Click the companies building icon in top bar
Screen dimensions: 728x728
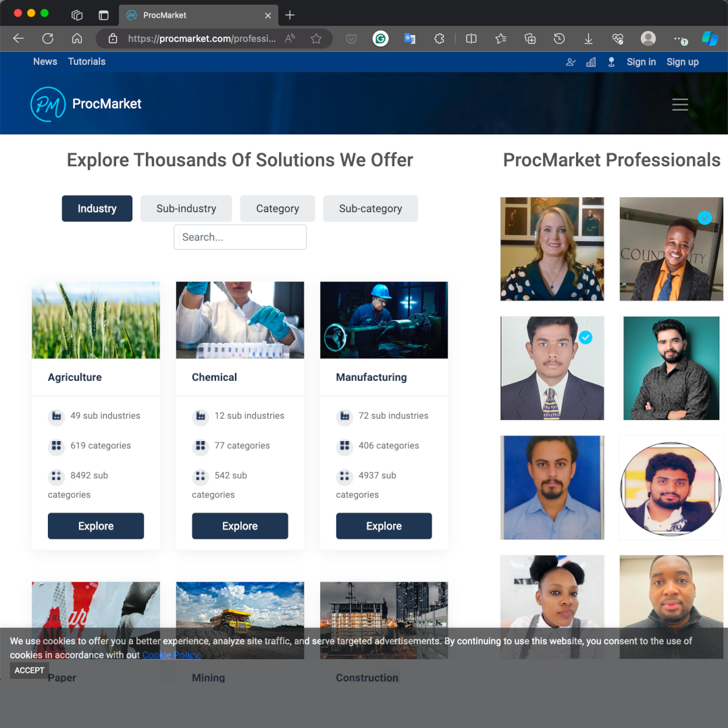point(590,62)
